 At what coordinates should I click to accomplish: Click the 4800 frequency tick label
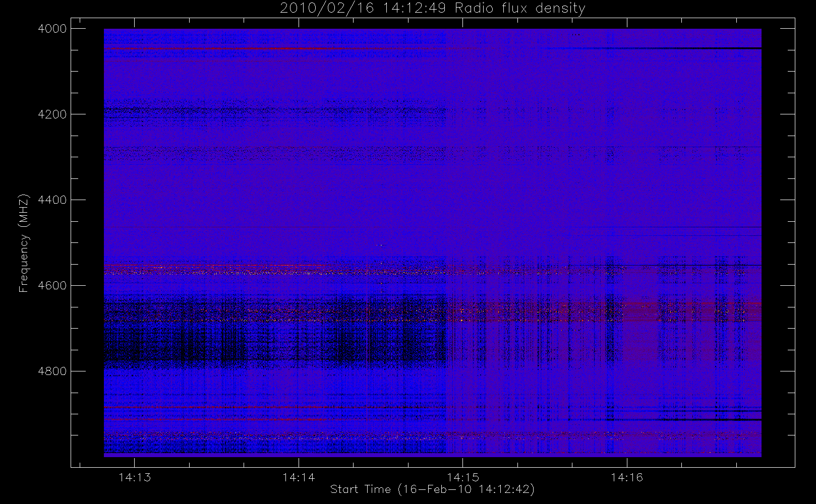click(x=52, y=371)
